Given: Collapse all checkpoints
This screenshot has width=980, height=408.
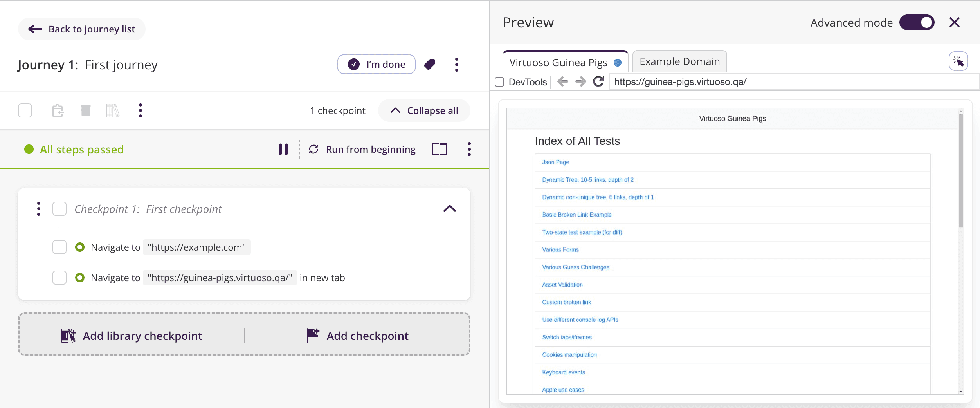Looking at the screenshot, I should 424,110.
